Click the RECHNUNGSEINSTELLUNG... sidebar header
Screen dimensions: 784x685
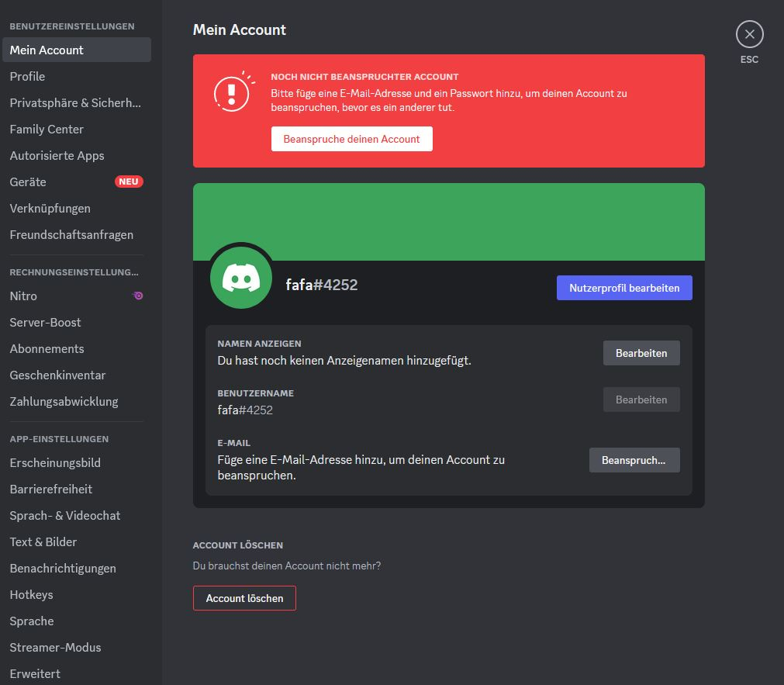[x=74, y=272]
